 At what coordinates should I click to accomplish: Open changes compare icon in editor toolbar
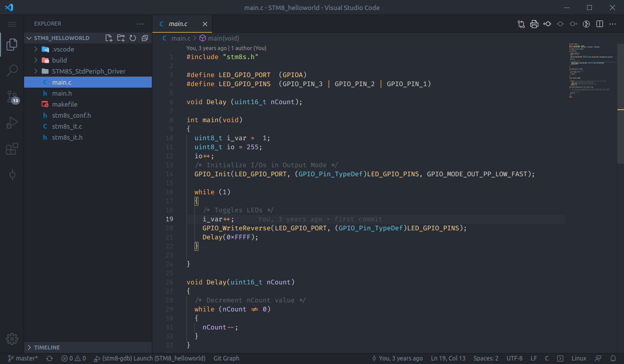click(521, 24)
